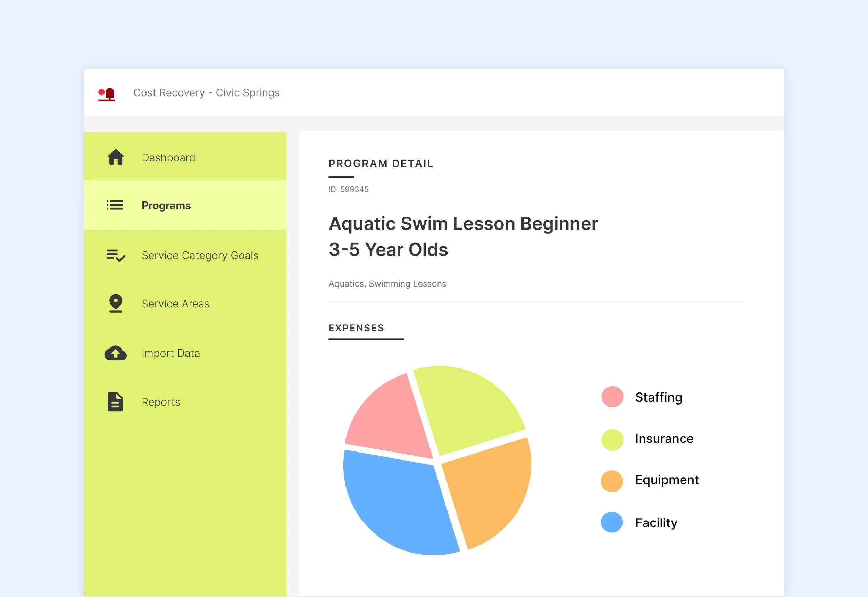Image resolution: width=868 pixels, height=597 pixels.
Task: Click the red Civic Springs logo icon
Action: click(107, 94)
